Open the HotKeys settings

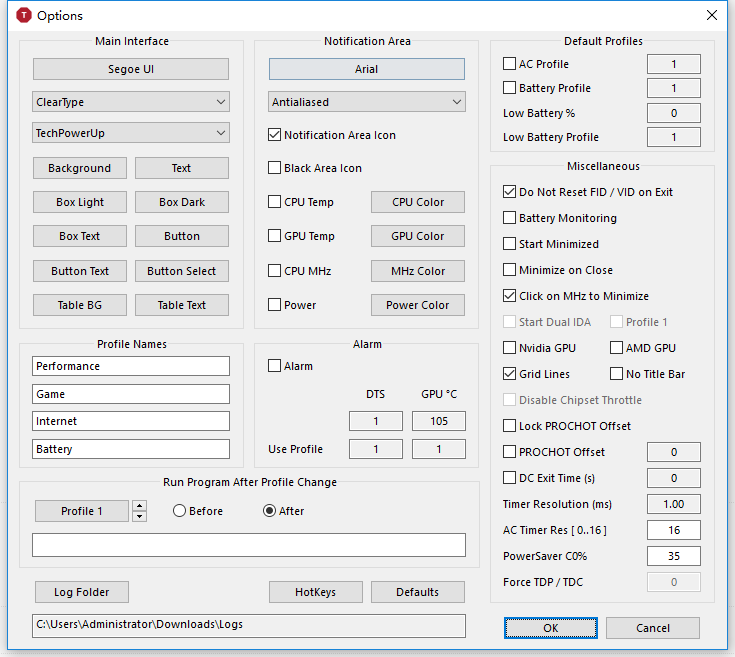click(x=315, y=592)
